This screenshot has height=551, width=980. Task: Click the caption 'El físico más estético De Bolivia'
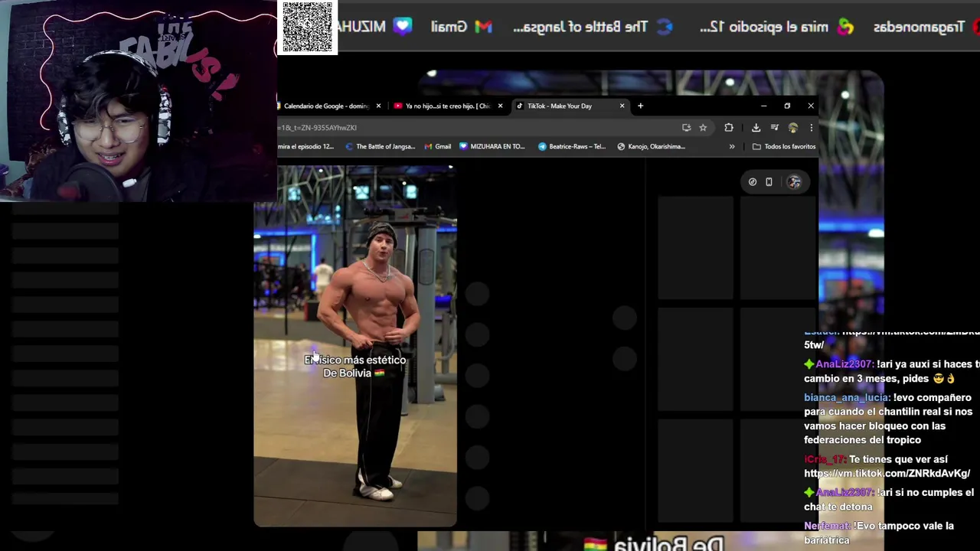click(x=354, y=367)
